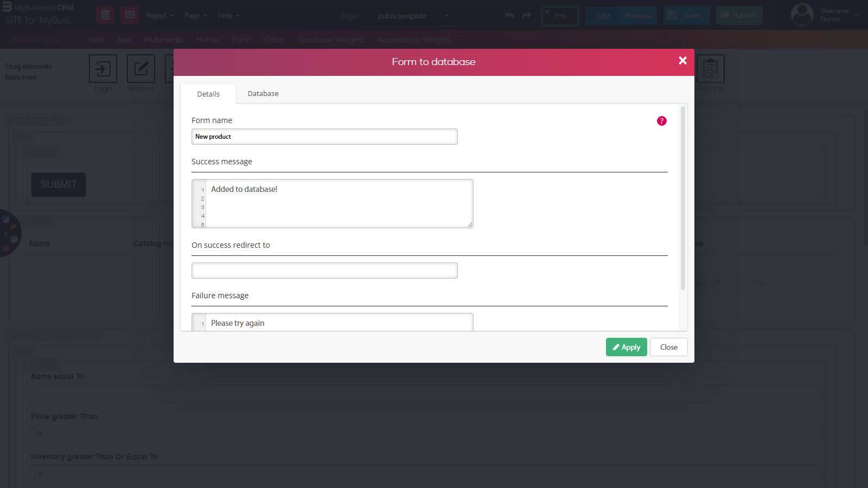Select the Register widget icon
The width and height of the screenshot is (868, 488).
click(141, 69)
